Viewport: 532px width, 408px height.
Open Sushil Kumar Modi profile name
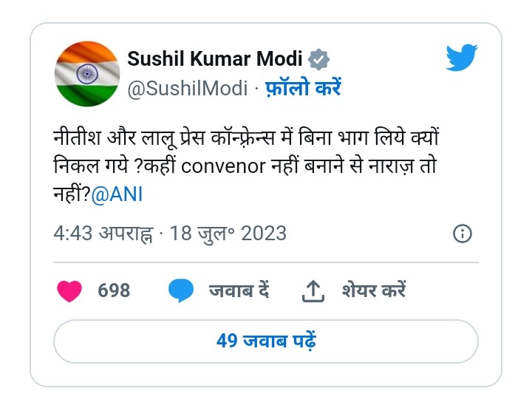click(x=215, y=58)
